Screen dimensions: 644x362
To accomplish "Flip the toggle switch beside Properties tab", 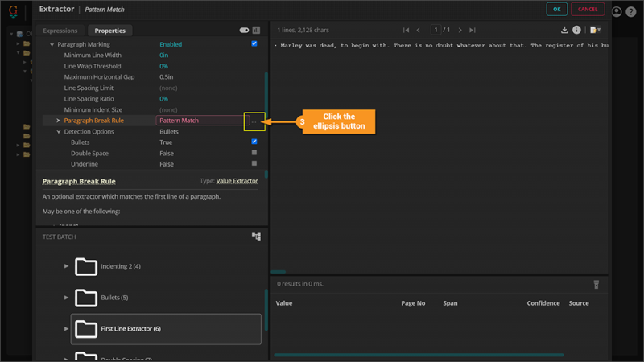I will (244, 31).
